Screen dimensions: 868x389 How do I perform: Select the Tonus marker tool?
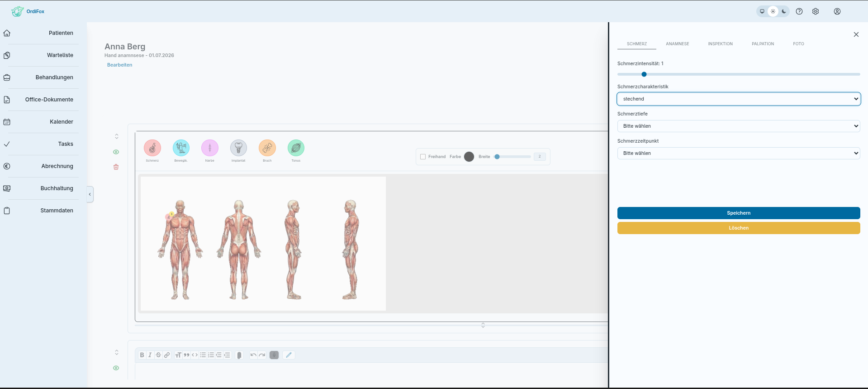(x=296, y=148)
